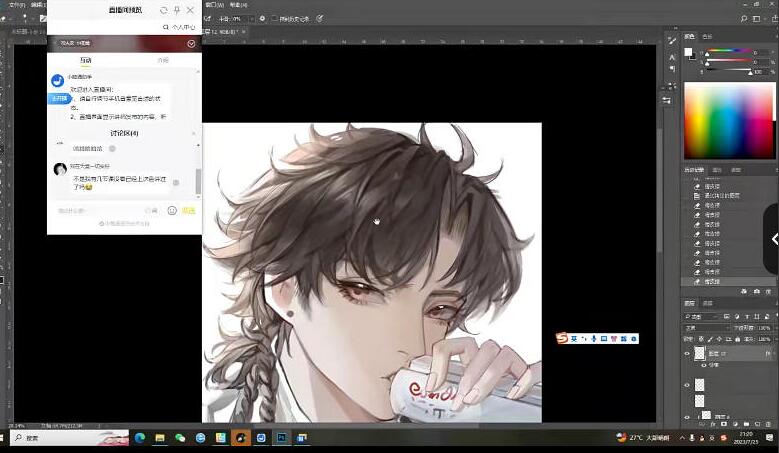This screenshot has width=779, height=453.
Task: Filter layers by adjustment layer icon
Action: coord(737,316)
